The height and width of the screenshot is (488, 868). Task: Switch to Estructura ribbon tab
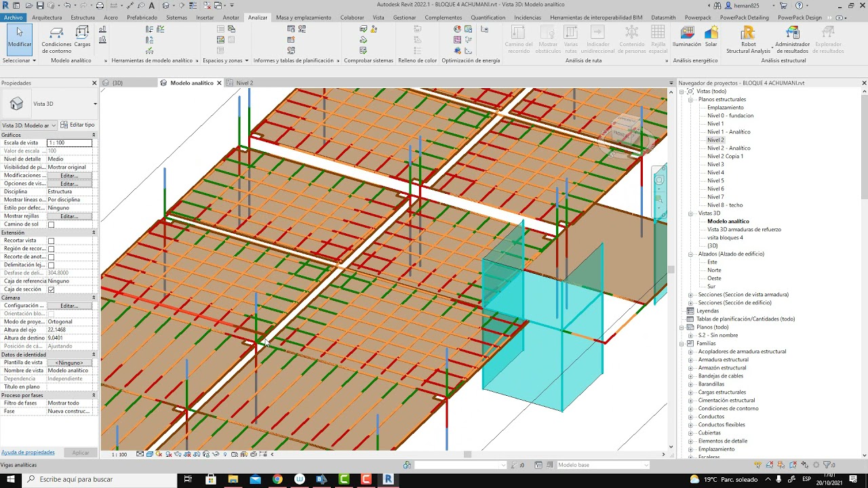83,18
